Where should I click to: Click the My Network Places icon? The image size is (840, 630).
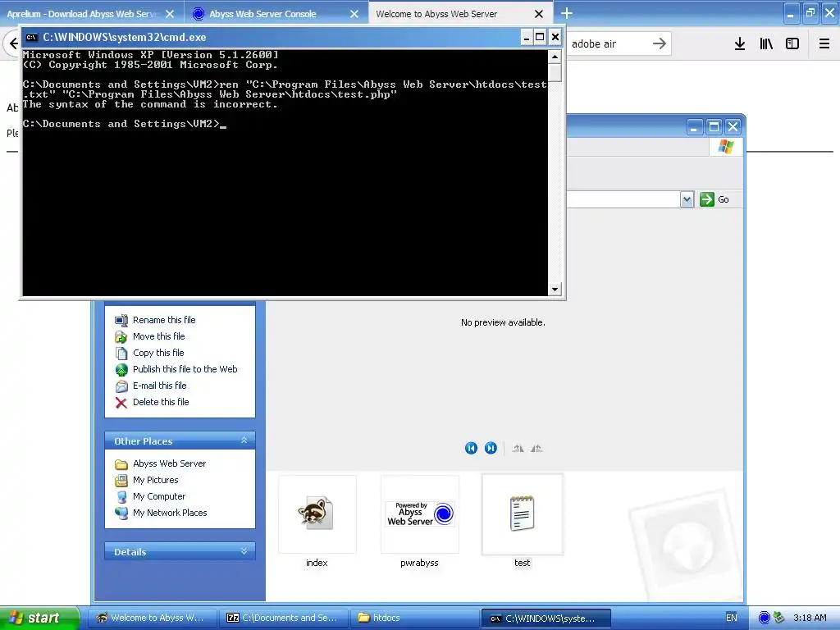pyautogui.click(x=121, y=514)
